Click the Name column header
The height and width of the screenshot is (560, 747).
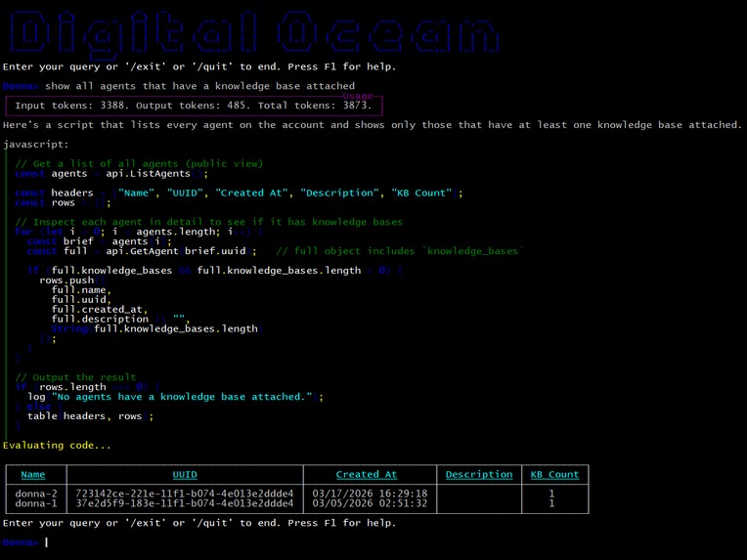33,475
